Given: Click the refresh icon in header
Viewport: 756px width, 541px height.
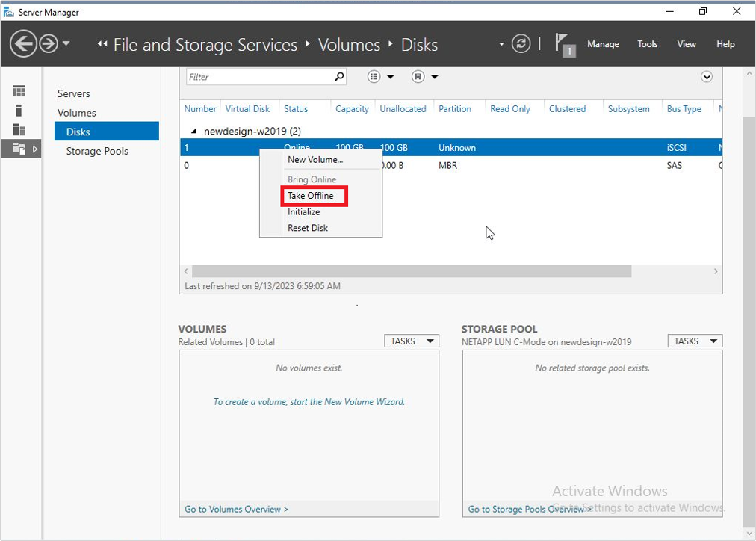Looking at the screenshot, I should [x=521, y=44].
